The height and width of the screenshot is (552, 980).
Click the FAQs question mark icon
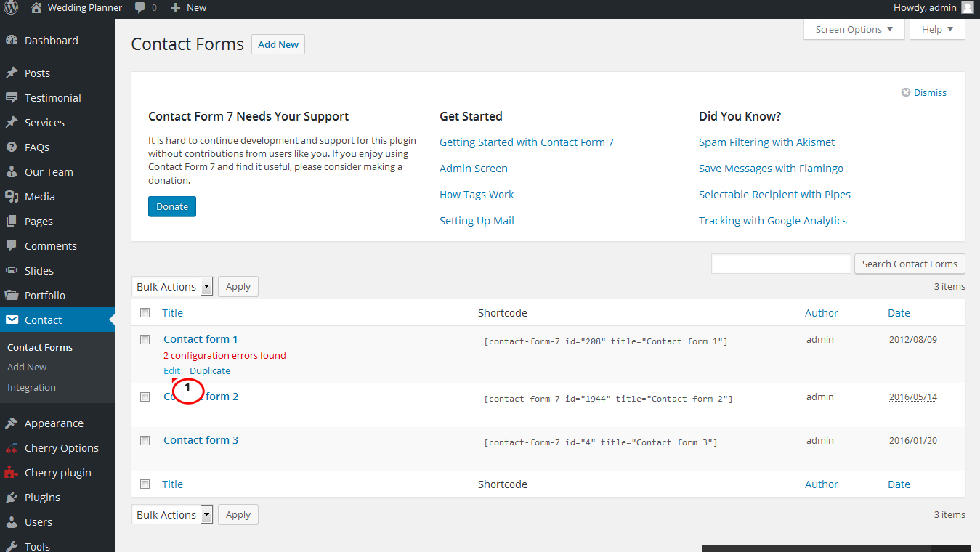tap(12, 147)
